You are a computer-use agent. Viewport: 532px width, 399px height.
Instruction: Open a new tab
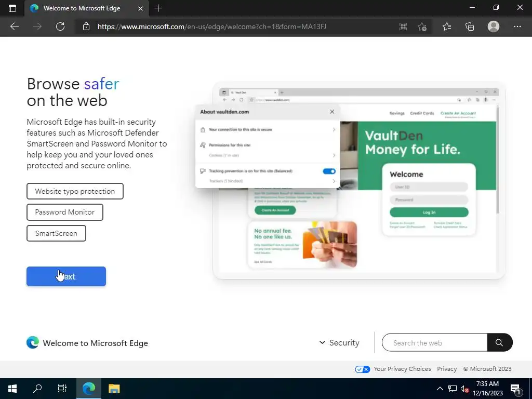click(x=158, y=8)
